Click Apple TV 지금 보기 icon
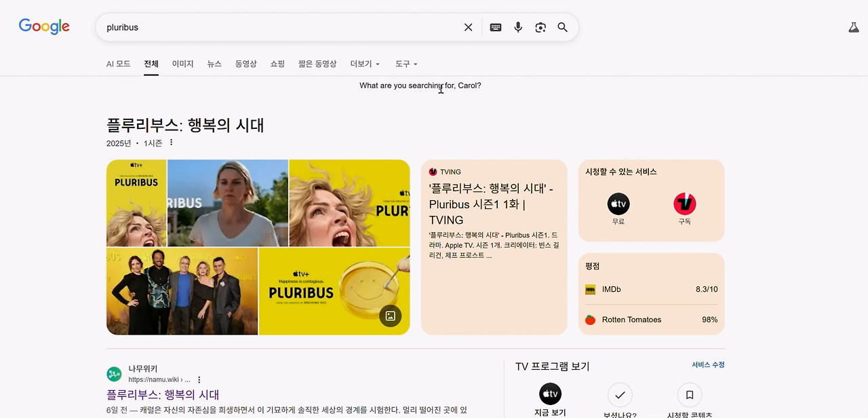Screen dimensions: 868x418 (x=550, y=394)
